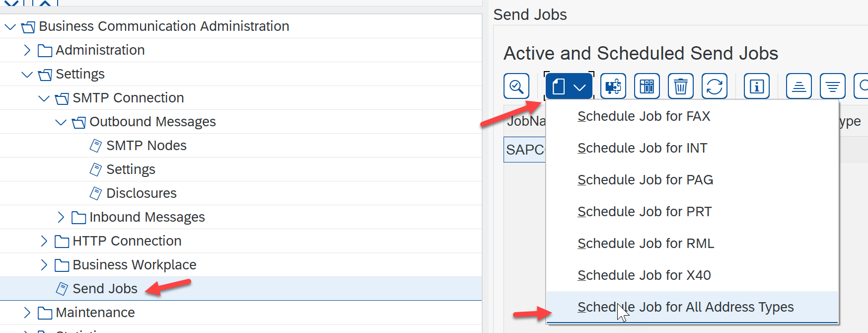Select the HTTP Connection folder label
This screenshot has width=868, height=333.
tap(127, 241)
